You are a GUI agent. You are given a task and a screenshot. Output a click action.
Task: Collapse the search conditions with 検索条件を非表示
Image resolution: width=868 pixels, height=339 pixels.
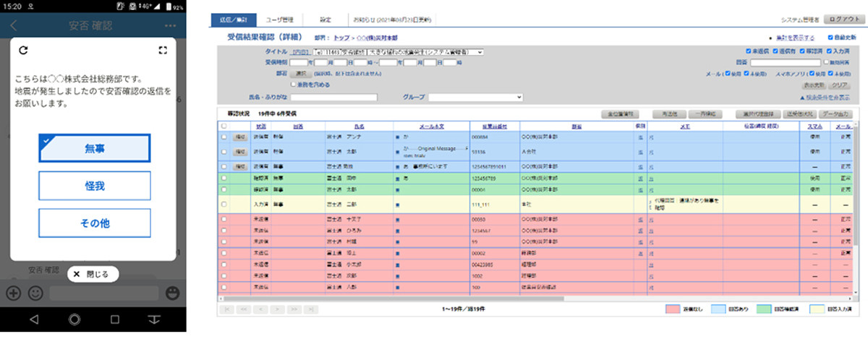[x=825, y=97]
